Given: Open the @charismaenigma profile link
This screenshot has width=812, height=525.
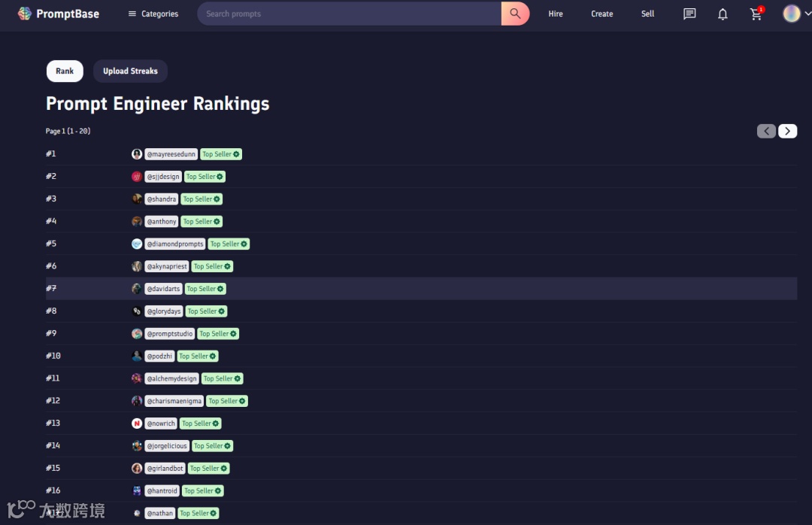Looking at the screenshot, I should coord(174,401).
